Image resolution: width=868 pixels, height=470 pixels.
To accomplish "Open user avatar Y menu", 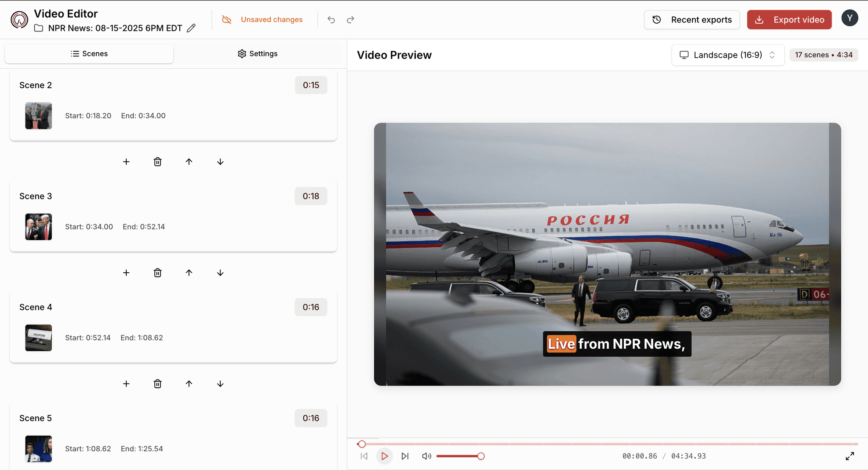I will pyautogui.click(x=850, y=18).
